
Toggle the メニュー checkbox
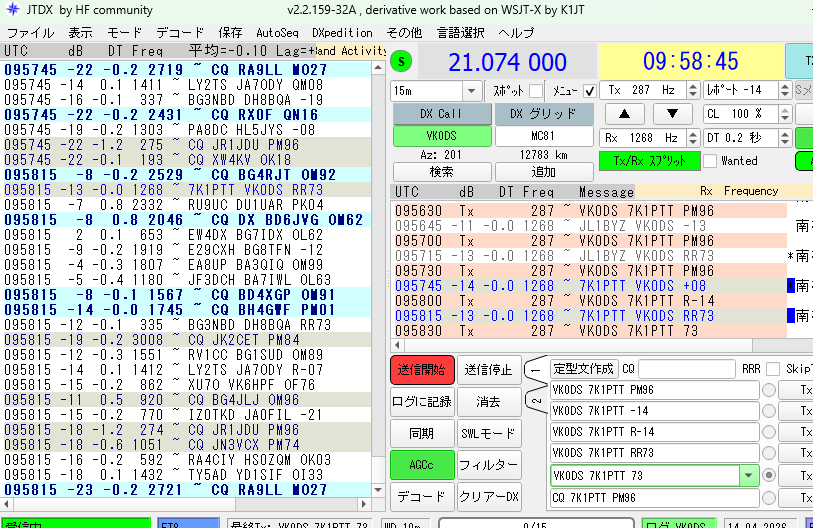point(590,91)
